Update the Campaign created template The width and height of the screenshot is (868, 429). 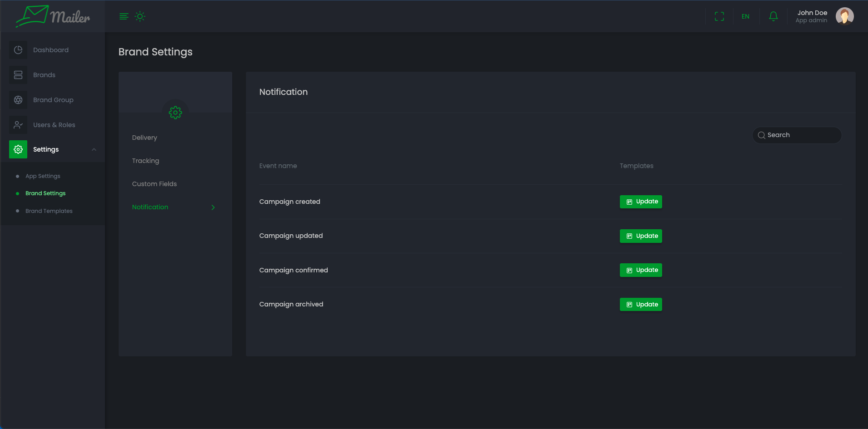pos(640,202)
